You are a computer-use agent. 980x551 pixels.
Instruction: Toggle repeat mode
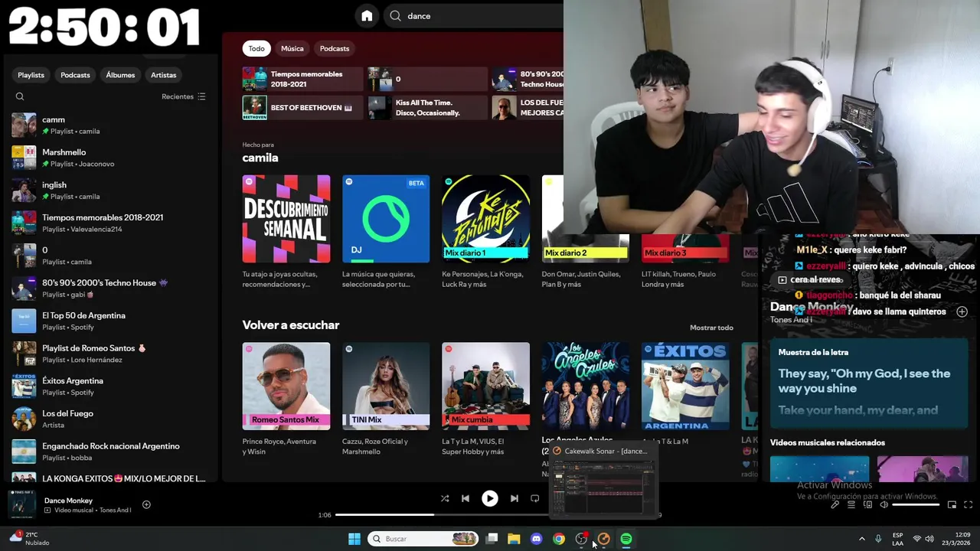(535, 498)
